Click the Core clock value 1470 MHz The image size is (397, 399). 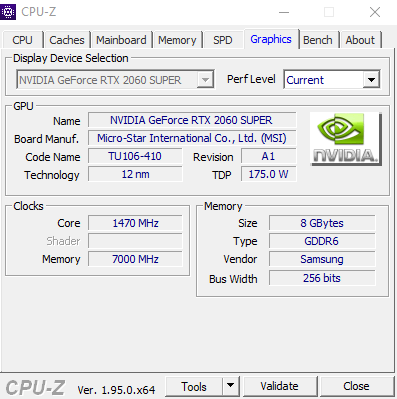point(135,223)
